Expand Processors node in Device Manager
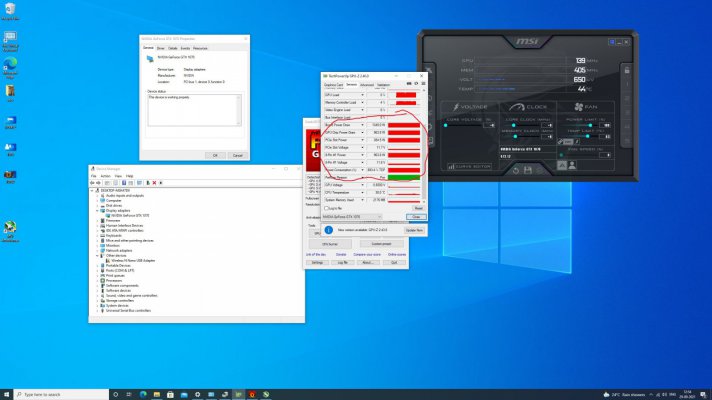 [97, 281]
